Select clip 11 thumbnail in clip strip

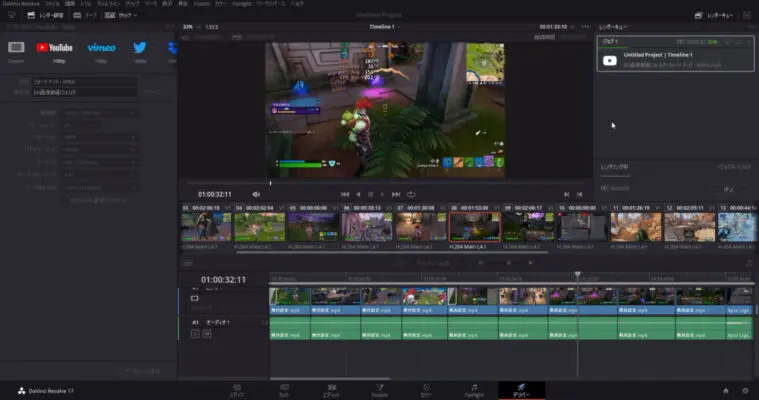coord(636,227)
